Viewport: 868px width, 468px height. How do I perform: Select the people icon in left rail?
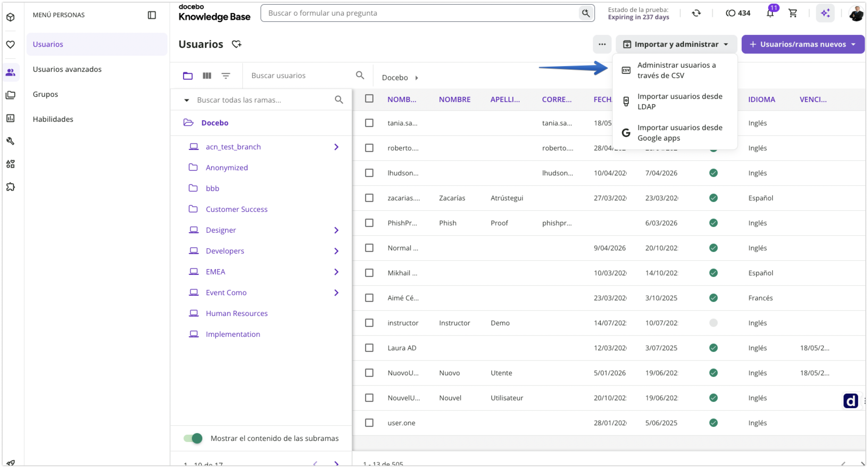(11, 72)
